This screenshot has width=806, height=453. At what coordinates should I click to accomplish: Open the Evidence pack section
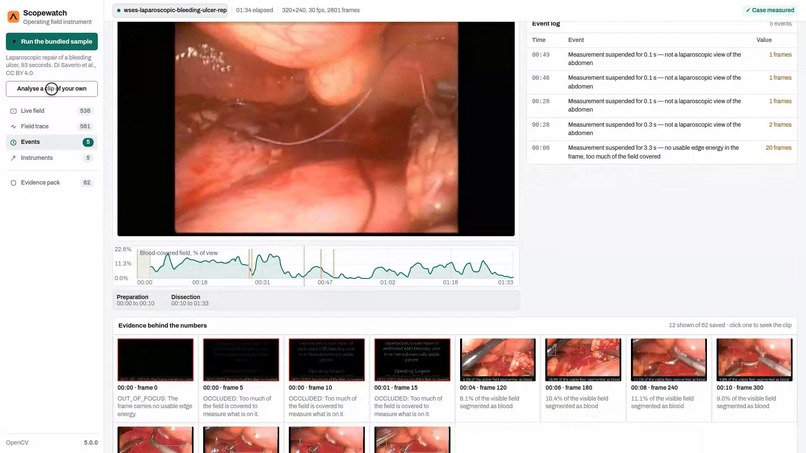[51, 183]
